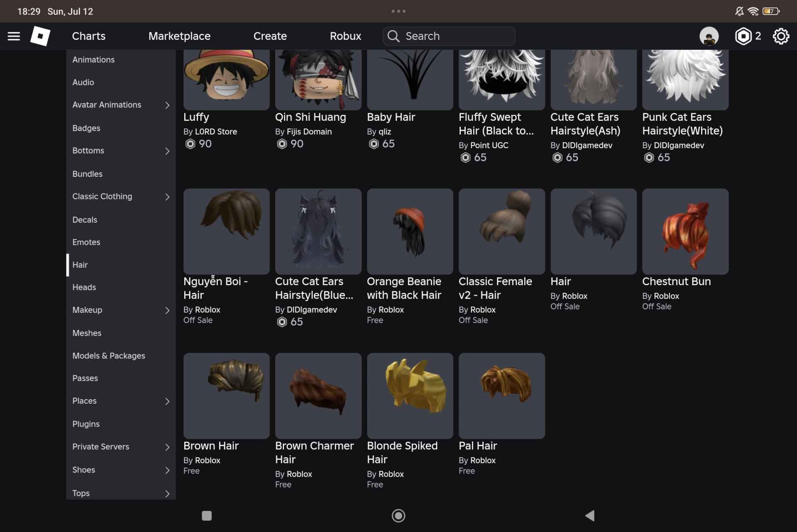This screenshot has width=797, height=532.
Task: Open the Marketplace tab
Action: 179,36
